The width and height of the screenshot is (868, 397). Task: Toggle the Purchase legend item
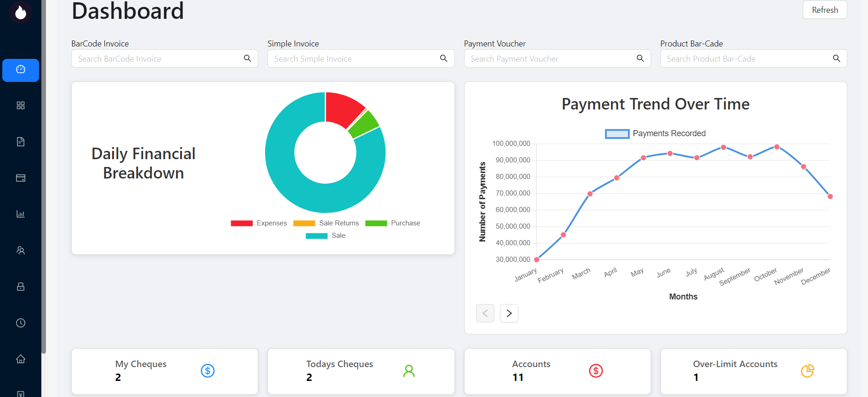pos(393,223)
